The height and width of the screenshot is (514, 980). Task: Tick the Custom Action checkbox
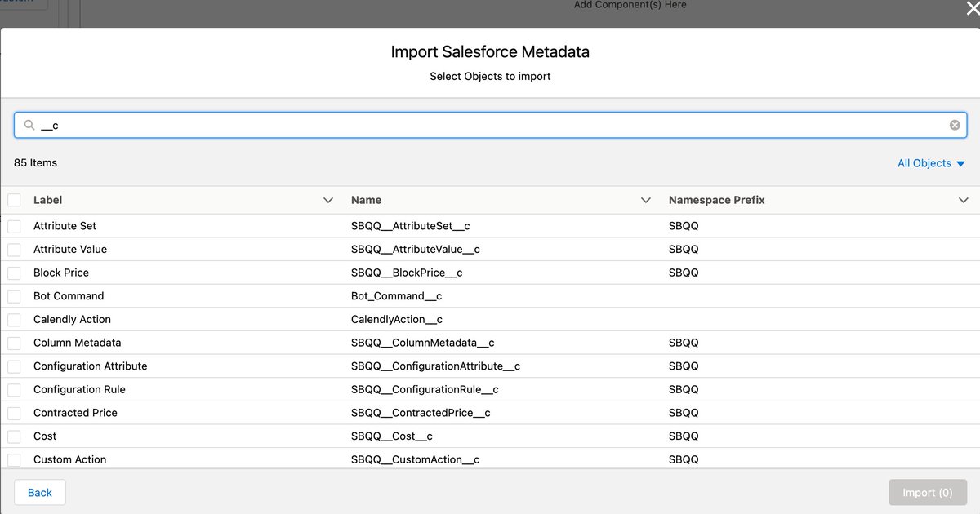[14, 459]
